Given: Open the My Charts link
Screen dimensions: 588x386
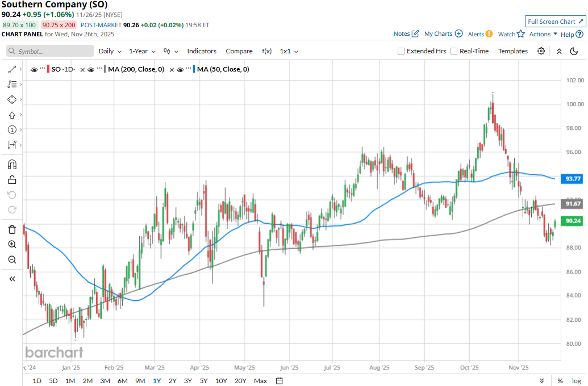Looking at the screenshot, I should click(443, 34).
